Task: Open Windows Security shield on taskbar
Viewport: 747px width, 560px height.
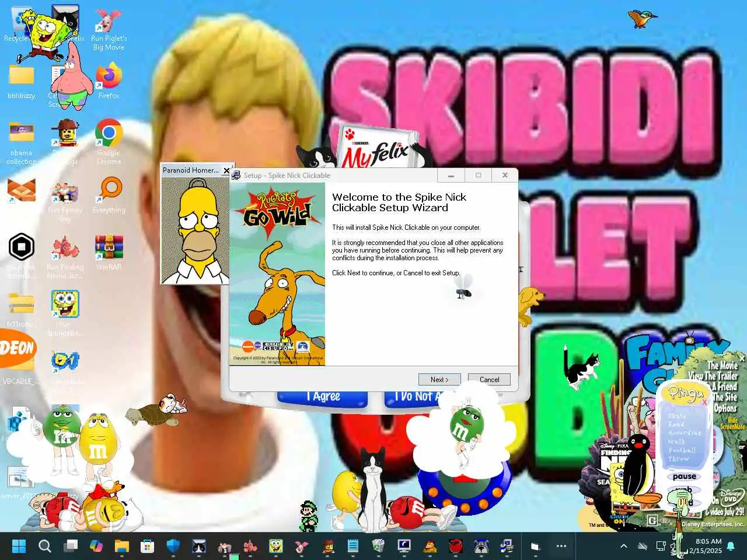Action: [x=173, y=547]
